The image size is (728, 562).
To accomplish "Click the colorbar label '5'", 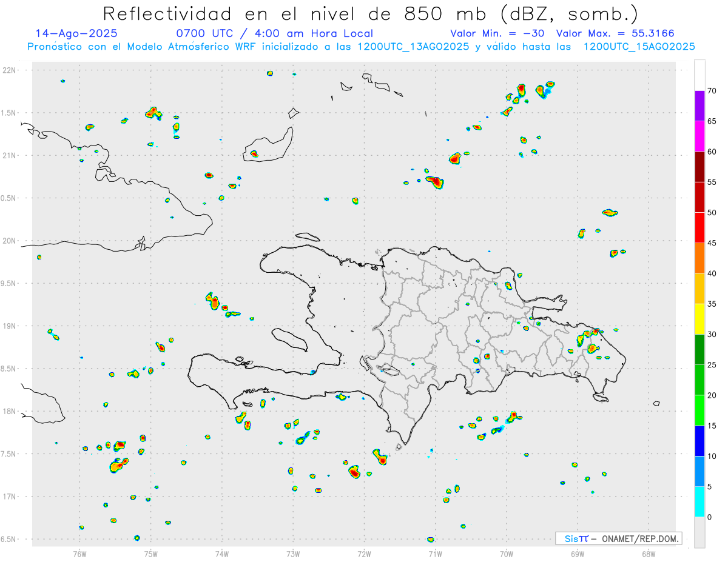I will point(709,487).
